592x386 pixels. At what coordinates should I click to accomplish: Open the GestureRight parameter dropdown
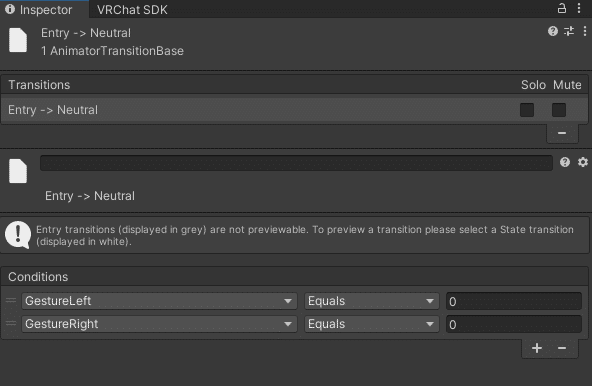tap(159, 324)
